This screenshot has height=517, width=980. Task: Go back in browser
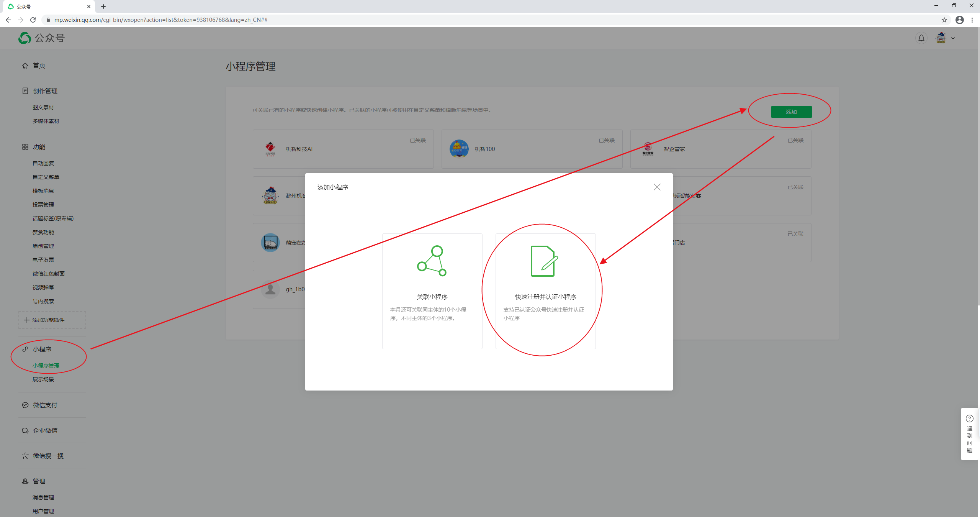pos(8,20)
